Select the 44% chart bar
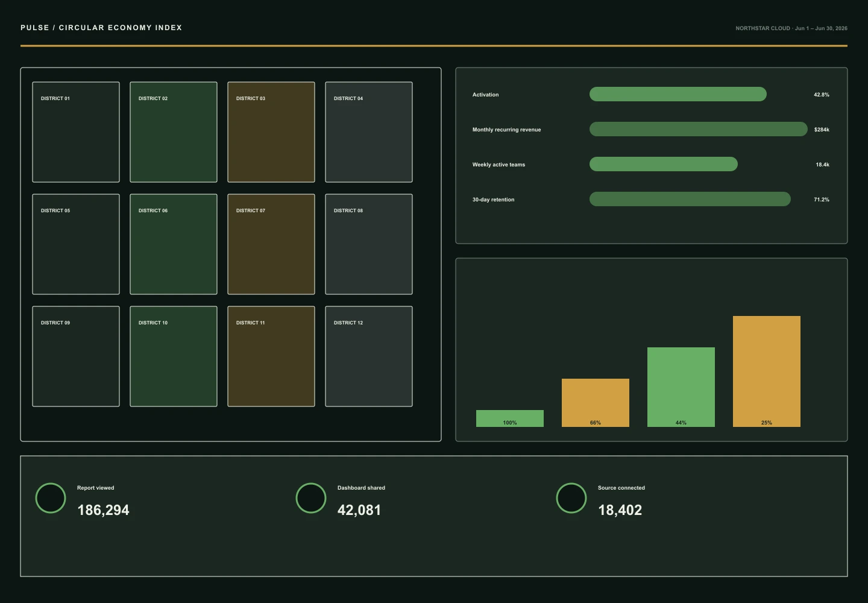Screen dimensions: 868x603 tap(681, 387)
